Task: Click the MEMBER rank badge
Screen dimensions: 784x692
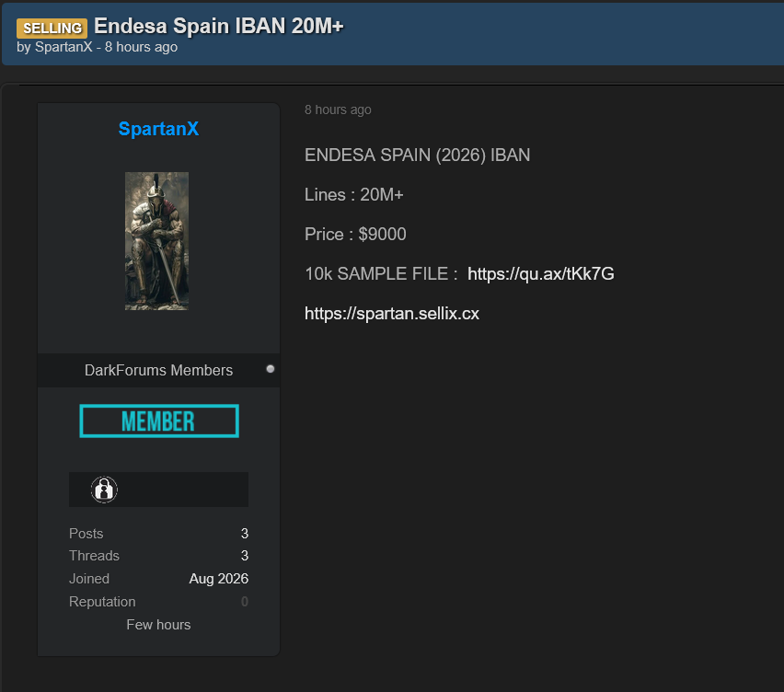Action: point(159,421)
